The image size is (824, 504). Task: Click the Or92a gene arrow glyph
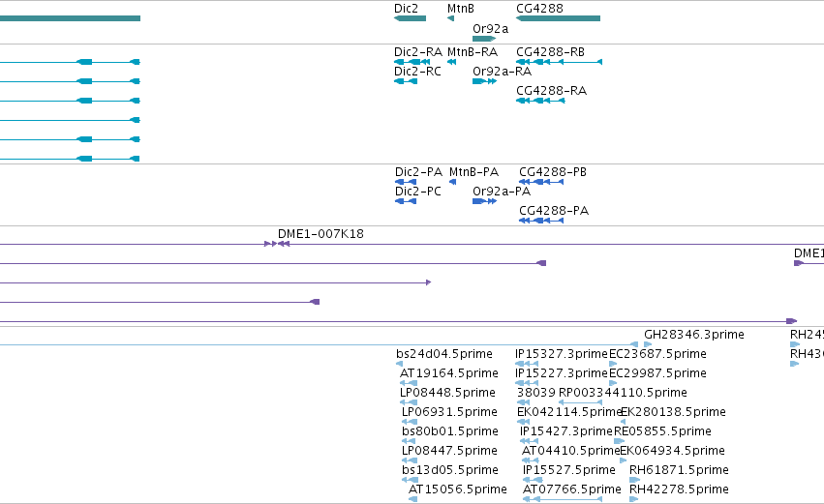[x=484, y=39]
